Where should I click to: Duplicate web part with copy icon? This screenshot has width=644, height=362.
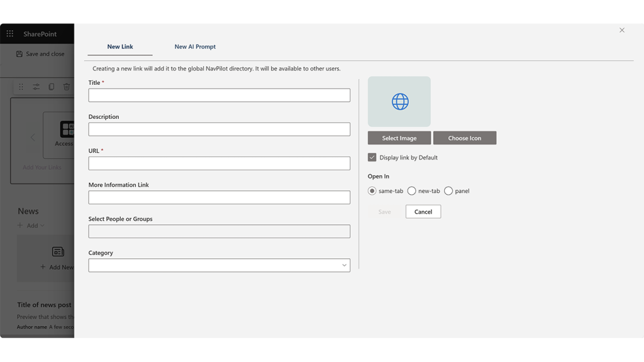52,87
